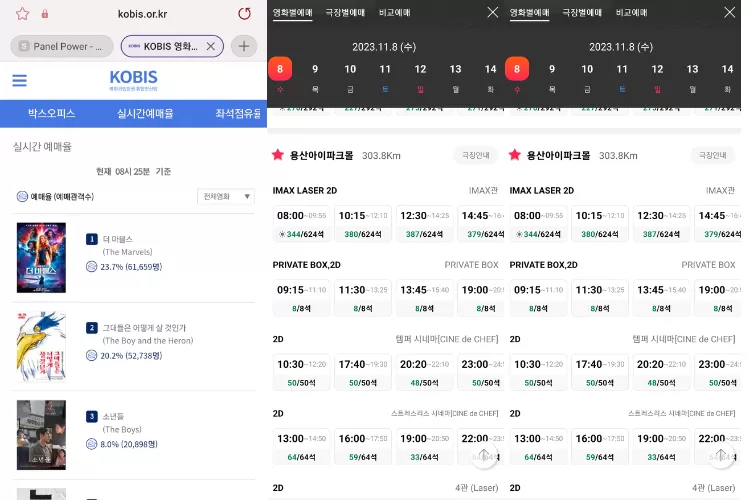
Task: Select 영화별예매 tab in middle booking panel
Action: [x=293, y=13]
